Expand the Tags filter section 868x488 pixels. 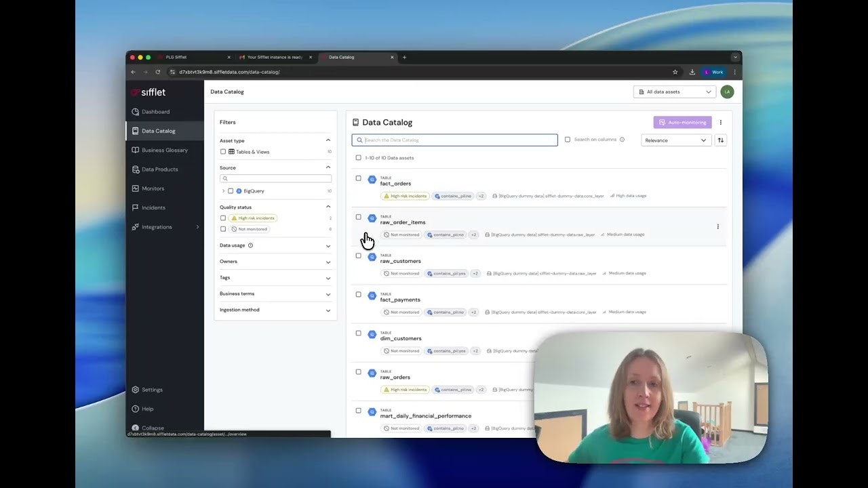click(328, 279)
